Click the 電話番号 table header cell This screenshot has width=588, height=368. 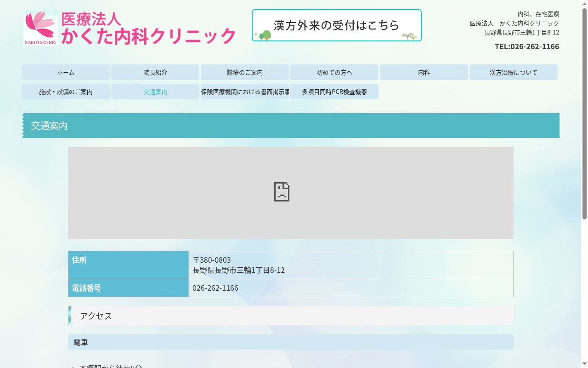click(128, 288)
